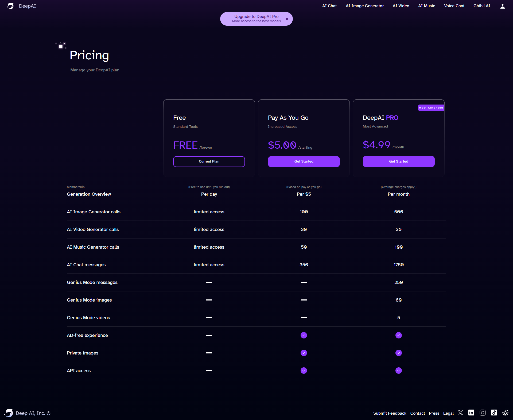Select the AI Video nav link

coord(401,6)
